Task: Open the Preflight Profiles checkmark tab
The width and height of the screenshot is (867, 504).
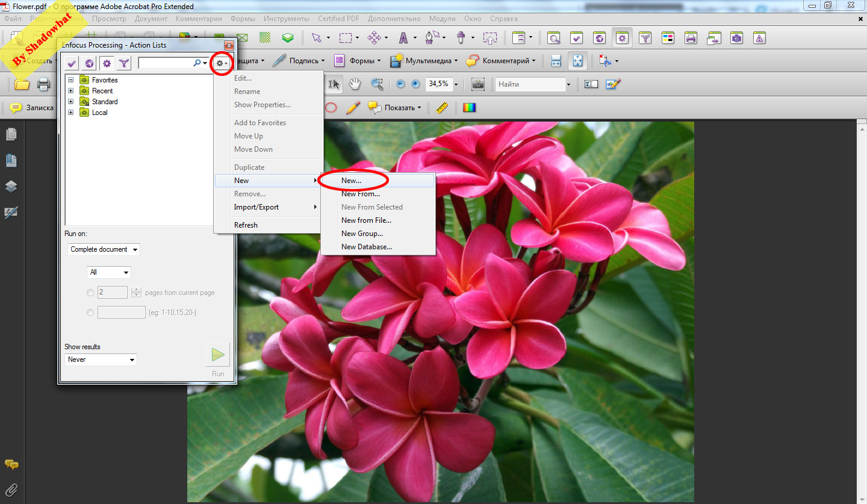Action: pos(72,63)
